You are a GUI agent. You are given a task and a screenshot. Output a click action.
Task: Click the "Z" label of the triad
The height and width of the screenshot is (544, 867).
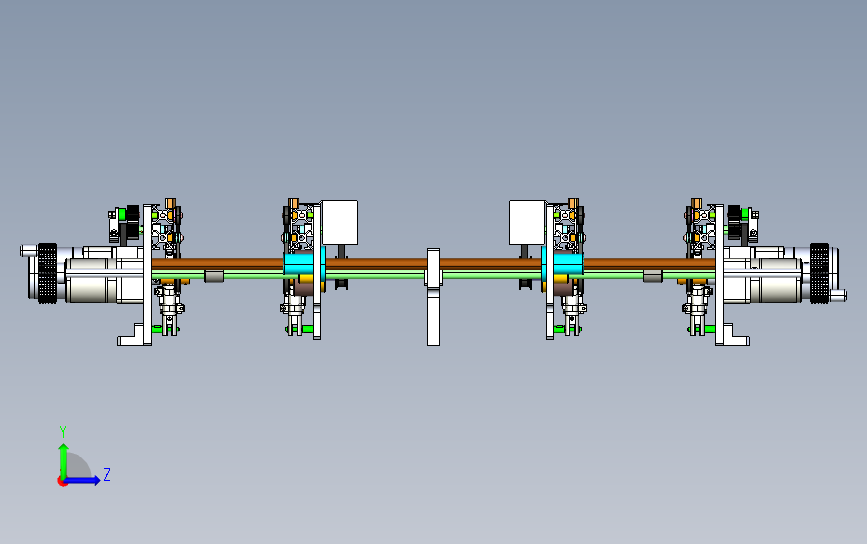107,474
